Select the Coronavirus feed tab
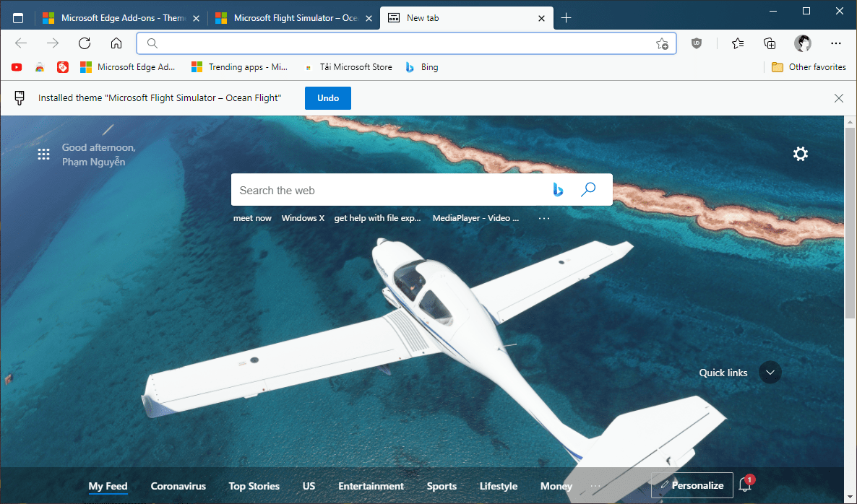Screen dimensions: 857x504 178,486
